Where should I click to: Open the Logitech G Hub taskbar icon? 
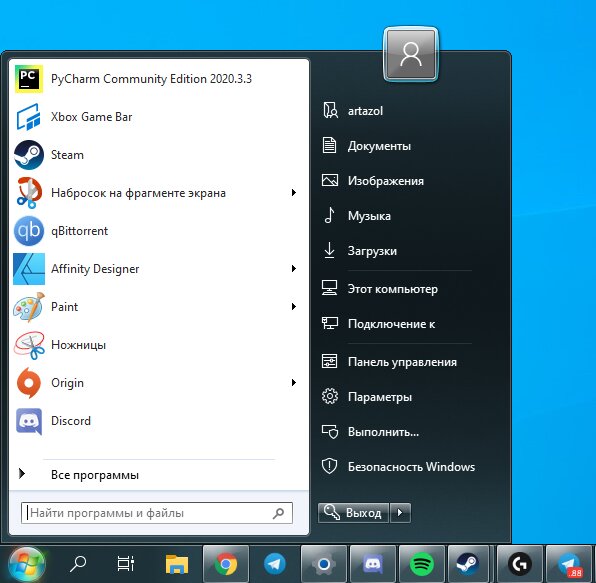pos(520,564)
